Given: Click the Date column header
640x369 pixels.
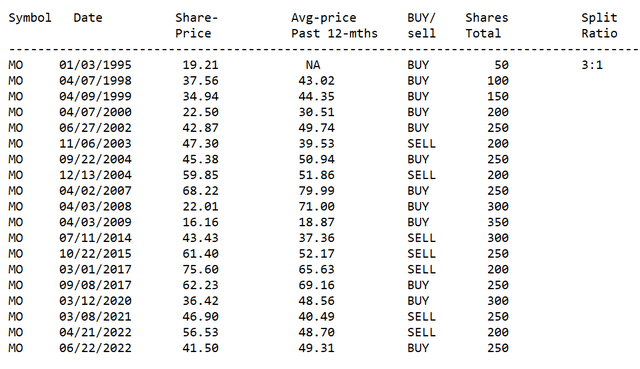Looking at the screenshot, I should pyautogui.click(x=88, y=18).
